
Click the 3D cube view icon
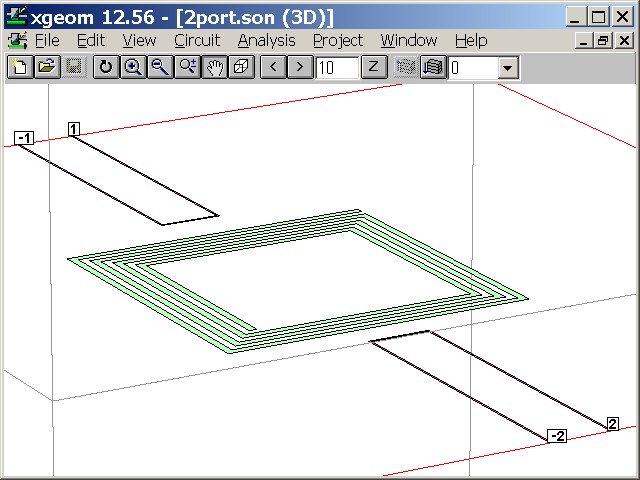(242, 67)
